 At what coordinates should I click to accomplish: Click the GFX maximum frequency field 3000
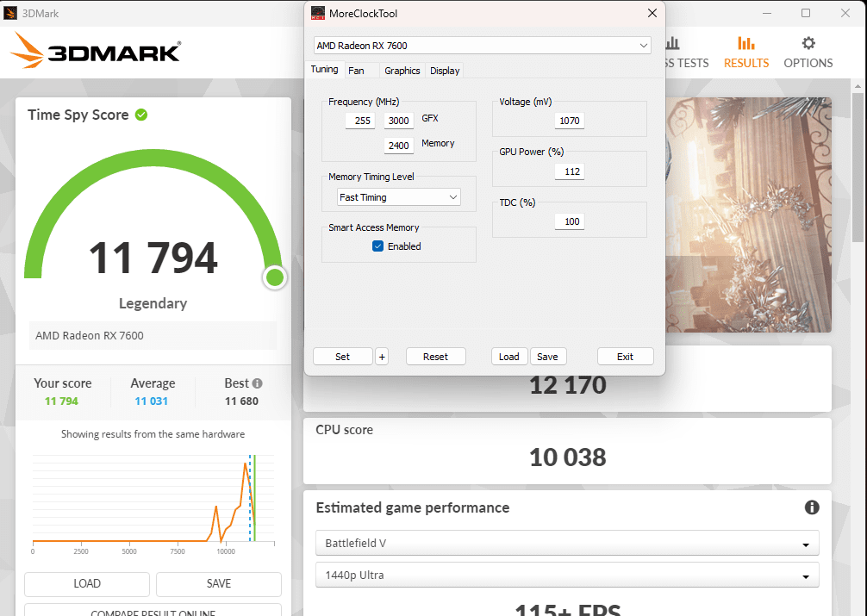coord(399,121)
